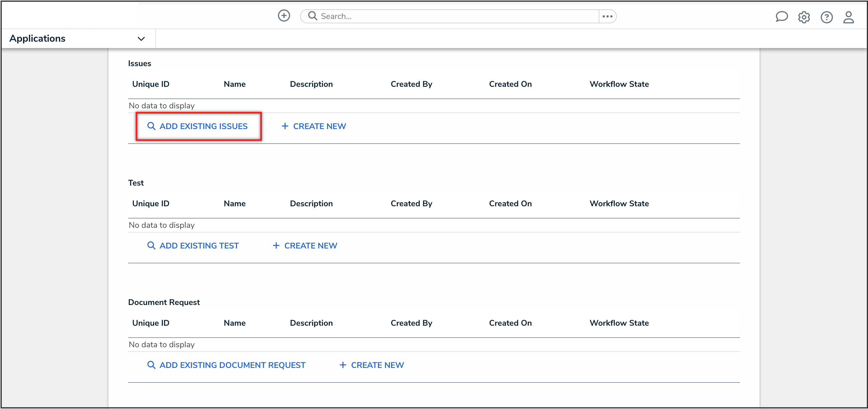868x409 pixels.
Task: Click Add Existing Document Request
Action: (226, 365)
